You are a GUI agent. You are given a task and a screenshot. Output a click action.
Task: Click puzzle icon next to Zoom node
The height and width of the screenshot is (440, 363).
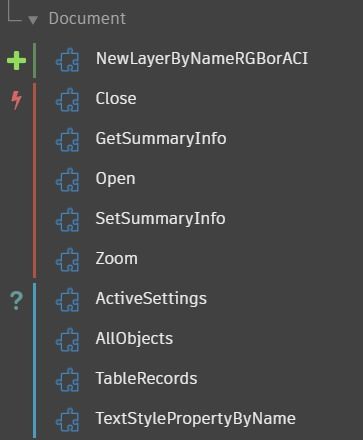tap(68, 260)
